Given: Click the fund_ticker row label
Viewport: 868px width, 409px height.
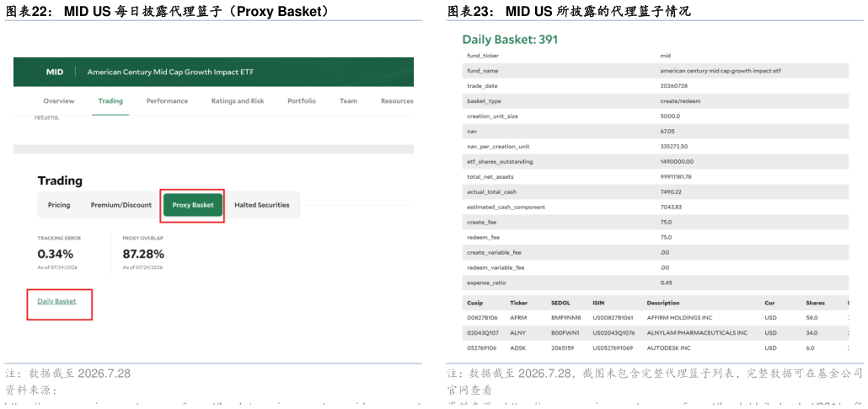Looking at the screenshot, I should pyautogui.click(x=483, y=56).
